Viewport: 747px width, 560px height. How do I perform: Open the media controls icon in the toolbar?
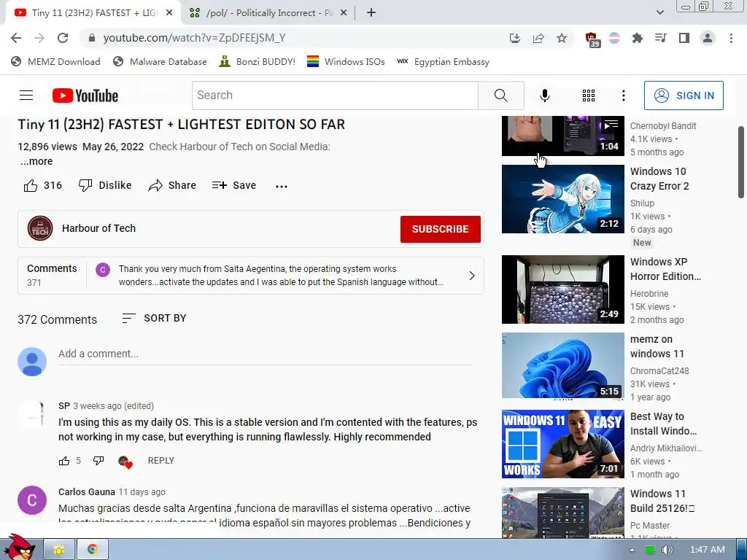click(x=660, y=38)
